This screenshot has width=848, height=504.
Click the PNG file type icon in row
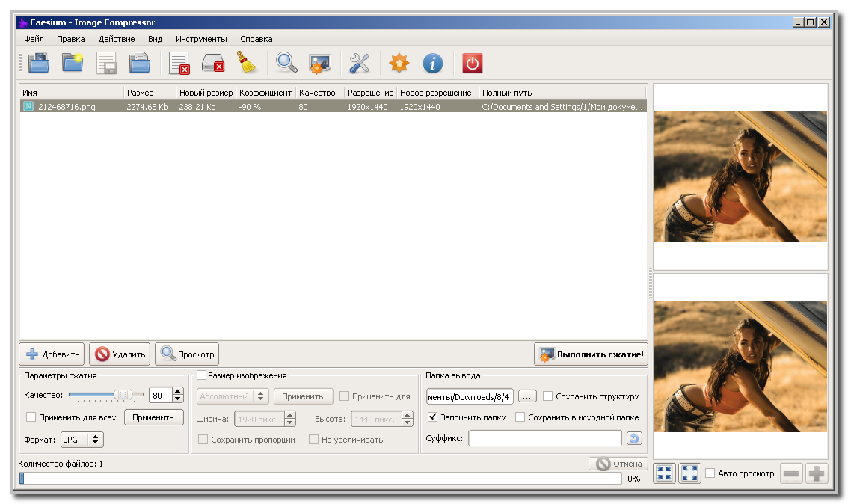[28, 106]
